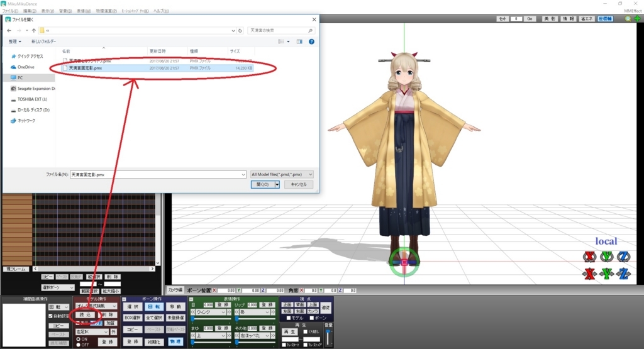Click the folder search box in dialog

tap(281, 30)
